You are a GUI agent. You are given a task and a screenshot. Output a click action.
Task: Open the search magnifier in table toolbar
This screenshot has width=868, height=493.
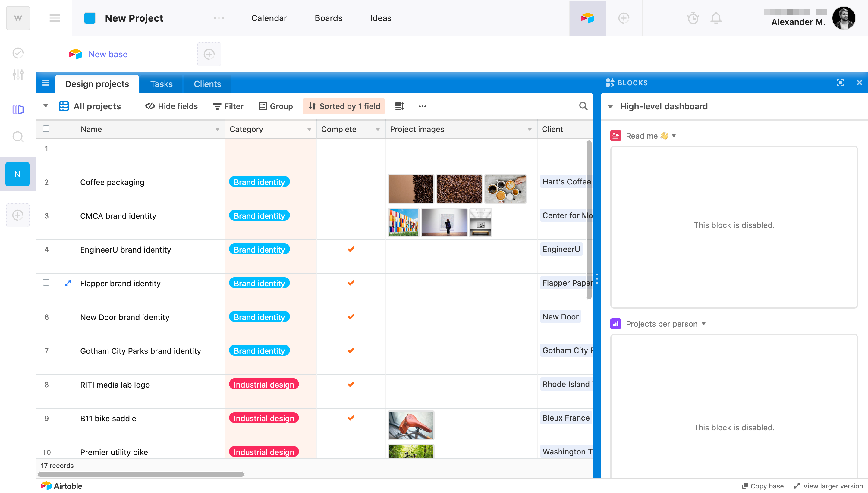(583, 106)
